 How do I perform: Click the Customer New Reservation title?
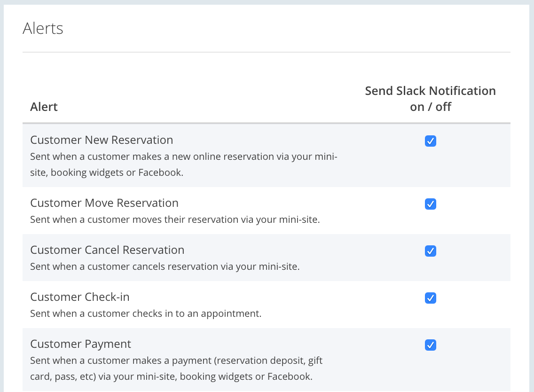[x=102, y=140]
